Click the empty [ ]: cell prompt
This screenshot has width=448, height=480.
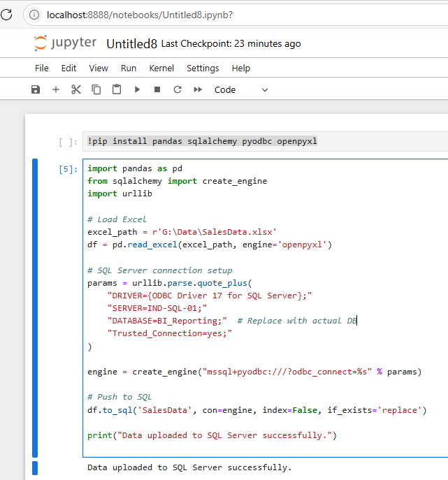click(68, 142)
